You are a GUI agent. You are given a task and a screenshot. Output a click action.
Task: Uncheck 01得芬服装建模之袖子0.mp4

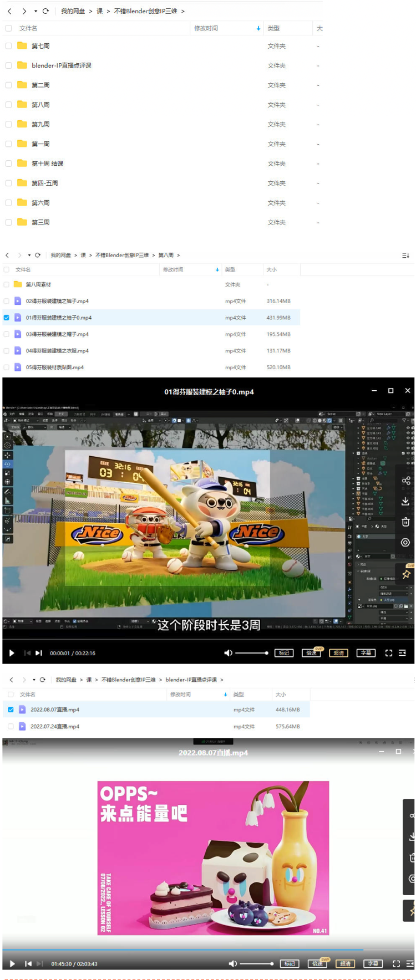pyautogui.click(x=7, y=318)
